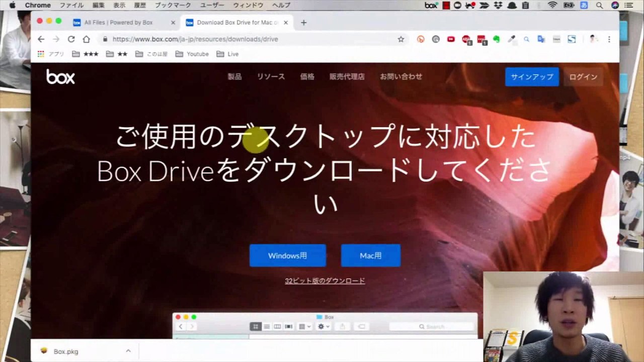Click the サインアップ button

[x=532, y=77]
